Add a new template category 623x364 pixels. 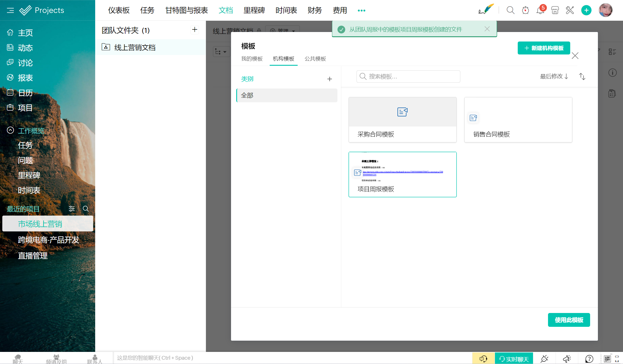coord(330,79)
